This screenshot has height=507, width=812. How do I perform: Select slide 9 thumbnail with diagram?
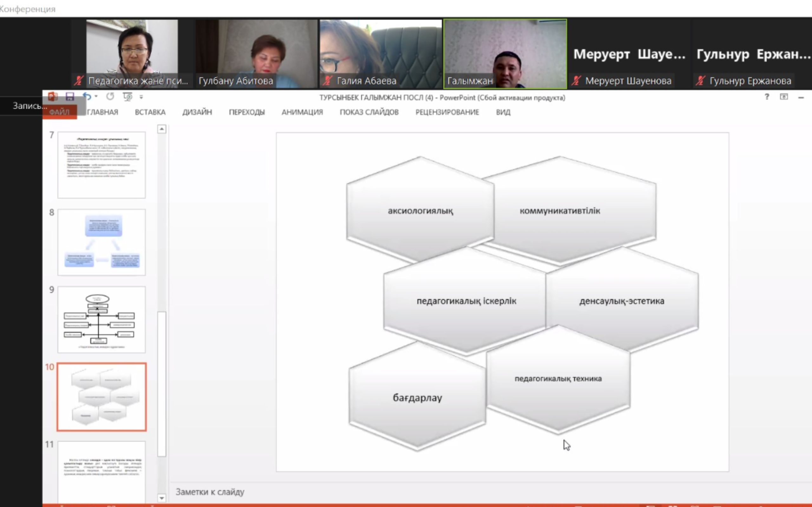[102, 319]
